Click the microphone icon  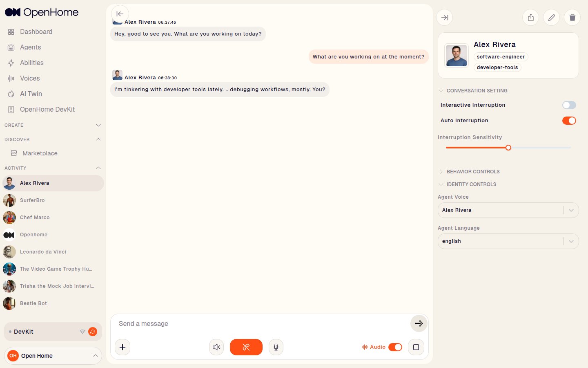tap(276, 347)
